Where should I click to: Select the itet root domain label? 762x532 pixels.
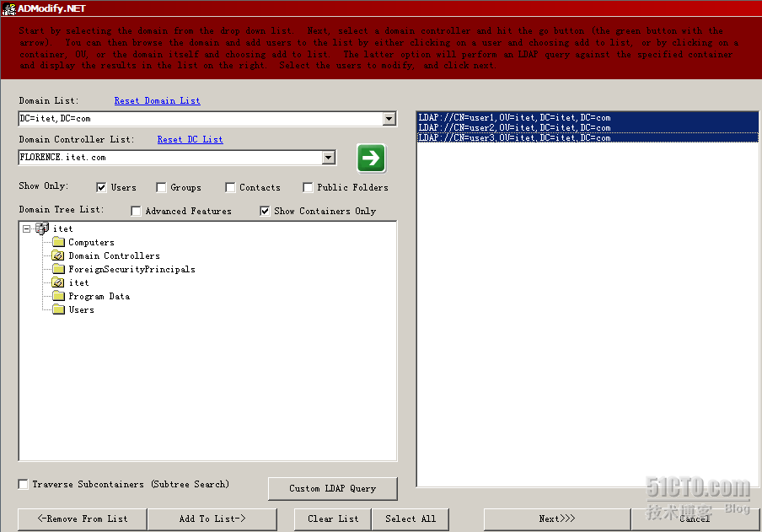tap(62, 228)
